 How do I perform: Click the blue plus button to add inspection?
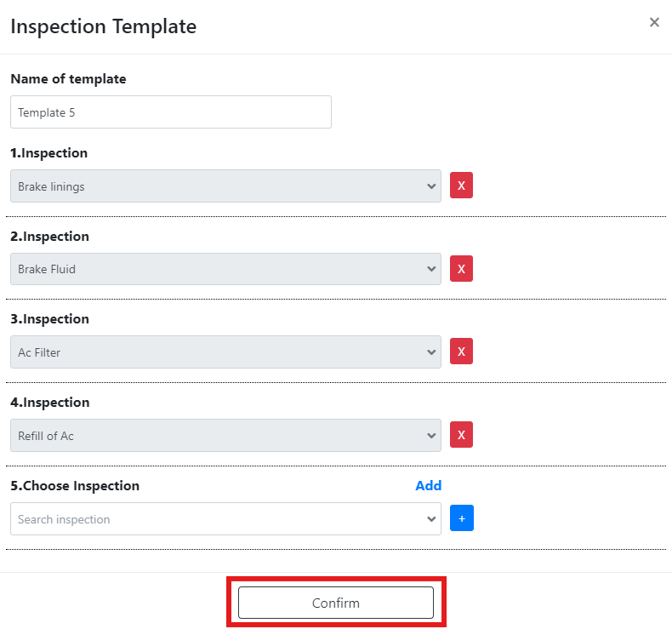[x=462, y=518]
